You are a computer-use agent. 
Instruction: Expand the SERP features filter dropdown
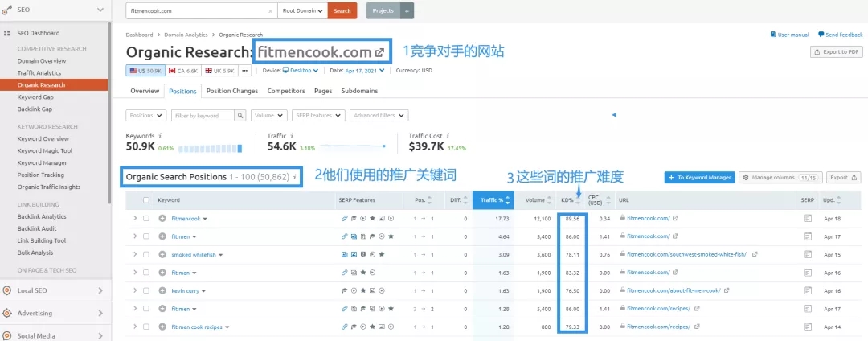[316, 116]
